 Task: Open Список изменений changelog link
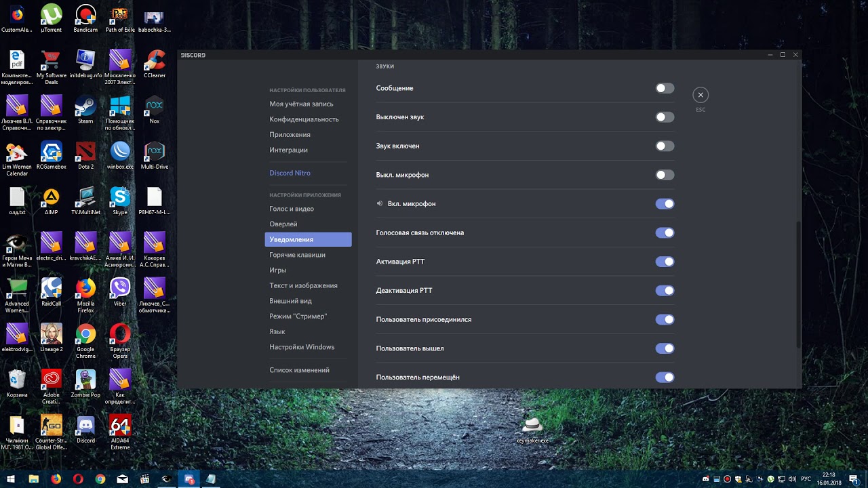click(x=308, y=370)
